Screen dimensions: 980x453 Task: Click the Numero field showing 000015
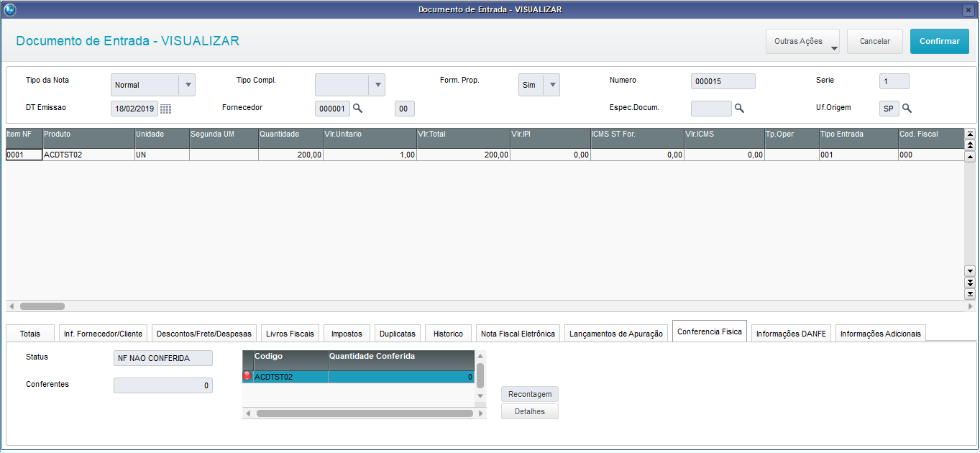723,81
